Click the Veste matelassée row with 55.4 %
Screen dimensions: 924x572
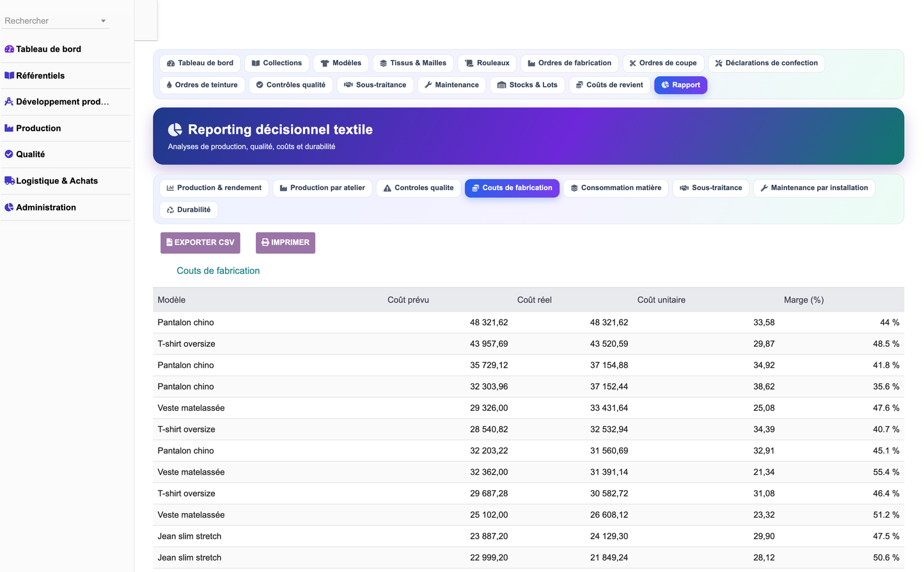tap(528, 472)
